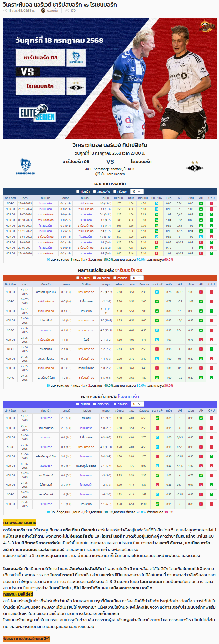Image resolution: width=219 pixels, height=644 pixels.
Task: Click the Tore Hansen referee text
Action: pos(116,174)
